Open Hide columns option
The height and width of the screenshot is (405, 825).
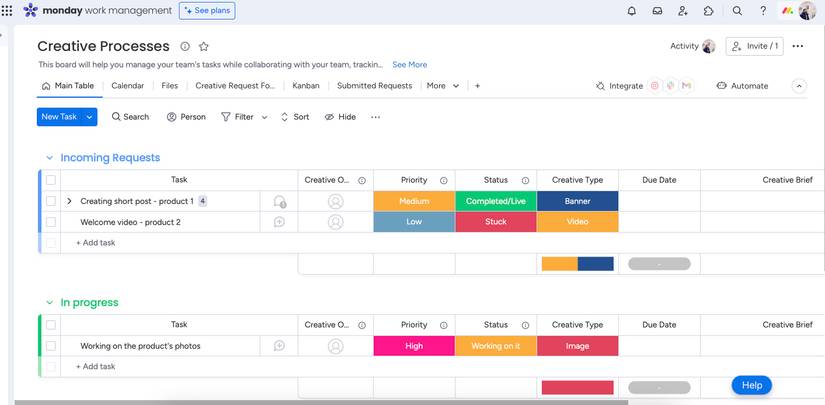tap(340, 117)
